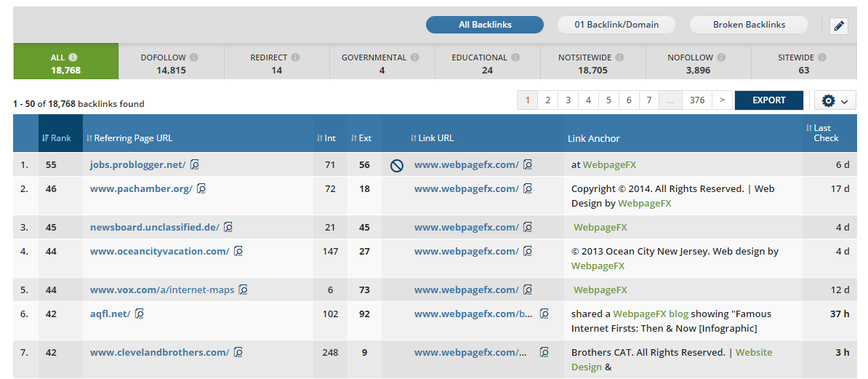868x379 pixels.
Task: Jump to last page 376
Action: [697, 100]
